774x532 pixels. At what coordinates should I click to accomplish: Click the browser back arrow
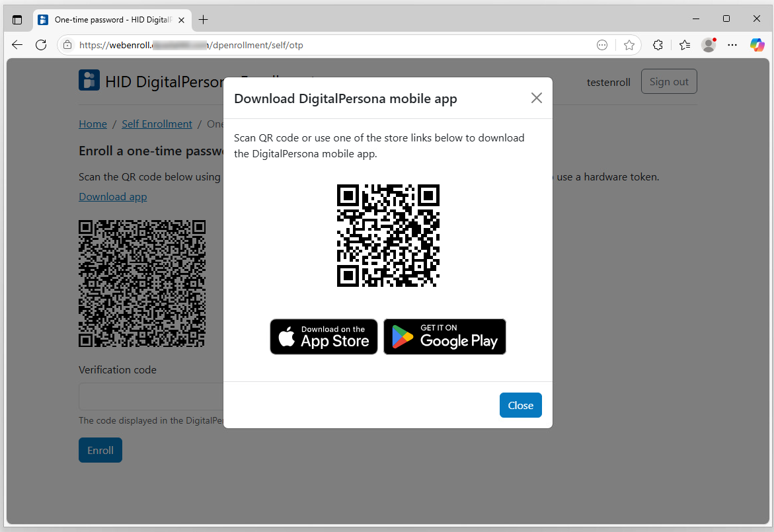(x=17, y=45)
